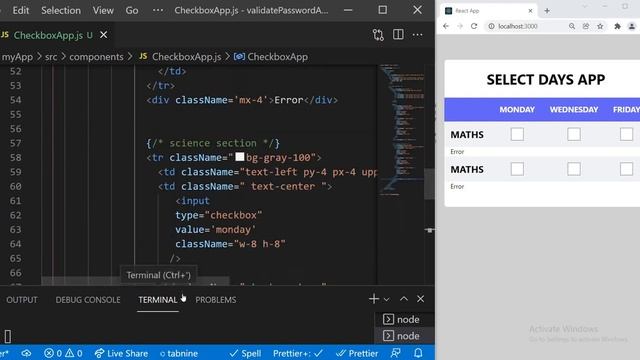The width and height of the screenshot is (640, 360).
Task: Open browser profile avatar
Action: pos(631,26)
